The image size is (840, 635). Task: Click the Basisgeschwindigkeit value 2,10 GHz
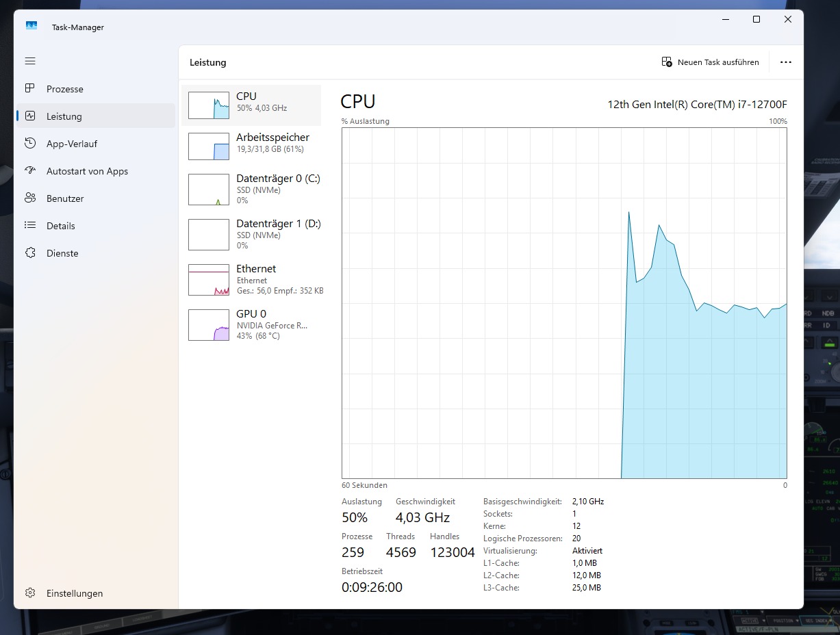point(588,502)
